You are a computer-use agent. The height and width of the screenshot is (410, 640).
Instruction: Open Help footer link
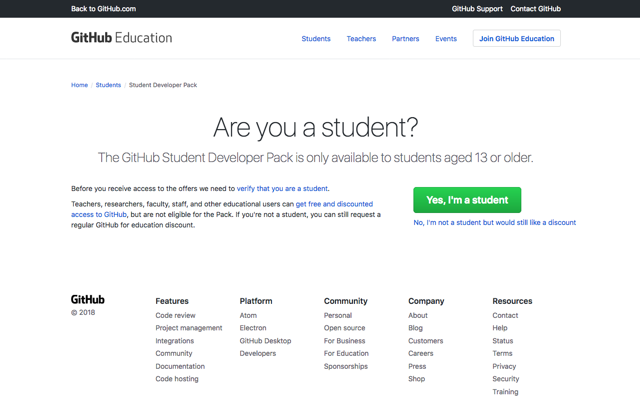point(500,328)
